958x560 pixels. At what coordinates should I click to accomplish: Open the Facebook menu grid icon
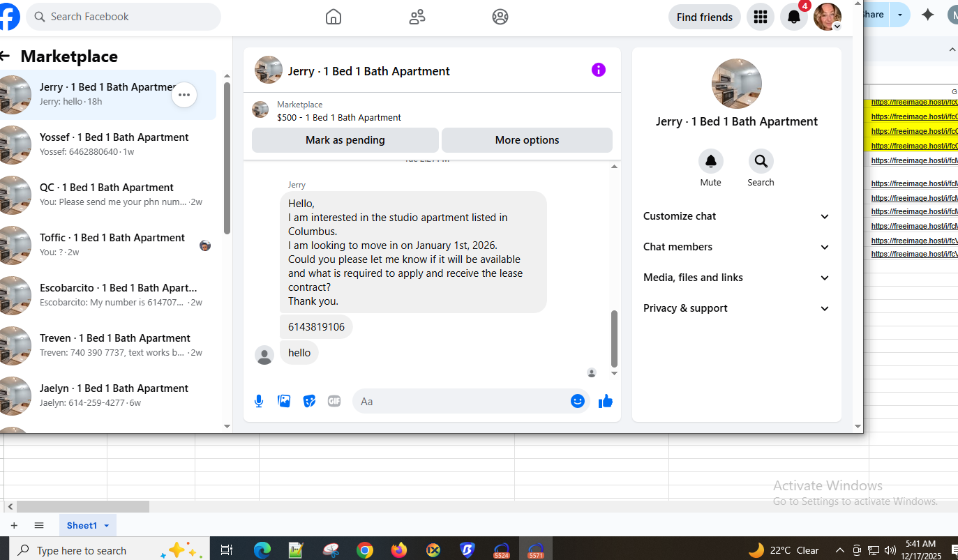[x=761, y=17]
